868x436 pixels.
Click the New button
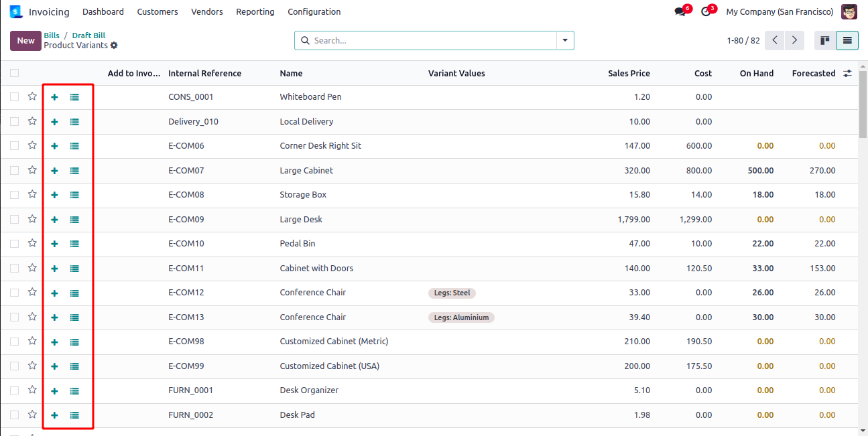[x=25, y=41]
